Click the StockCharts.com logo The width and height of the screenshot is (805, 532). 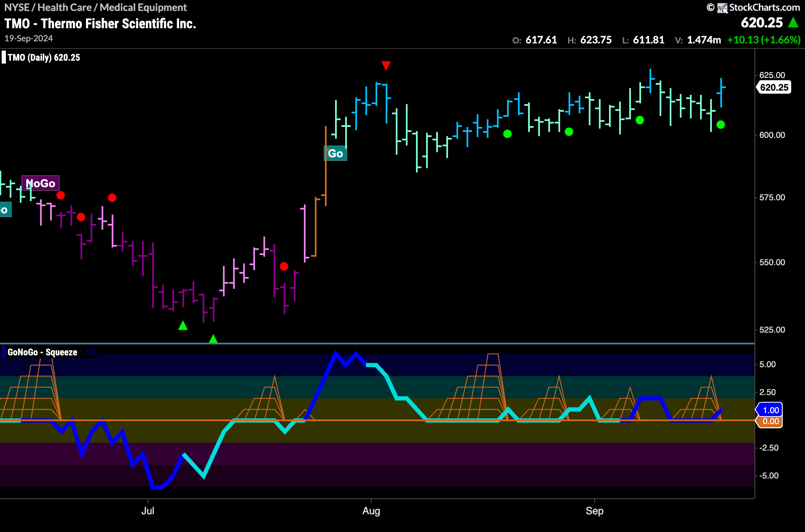(x=754, y=8)
